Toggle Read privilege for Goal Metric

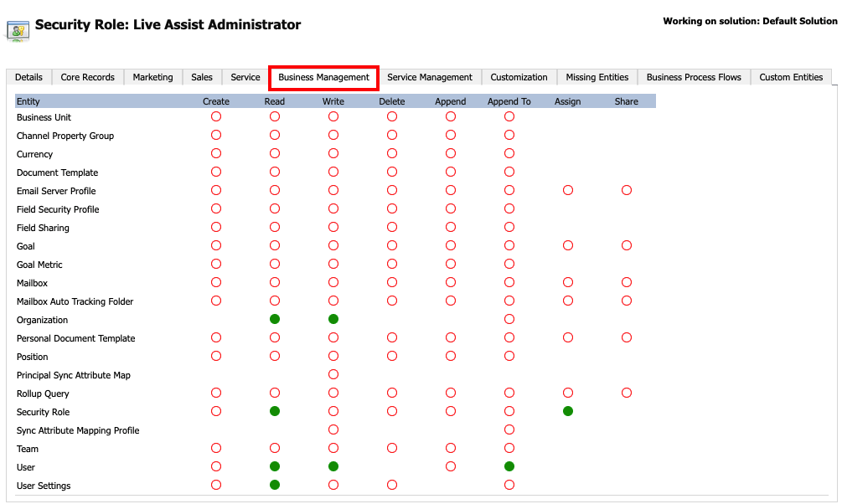275,264
